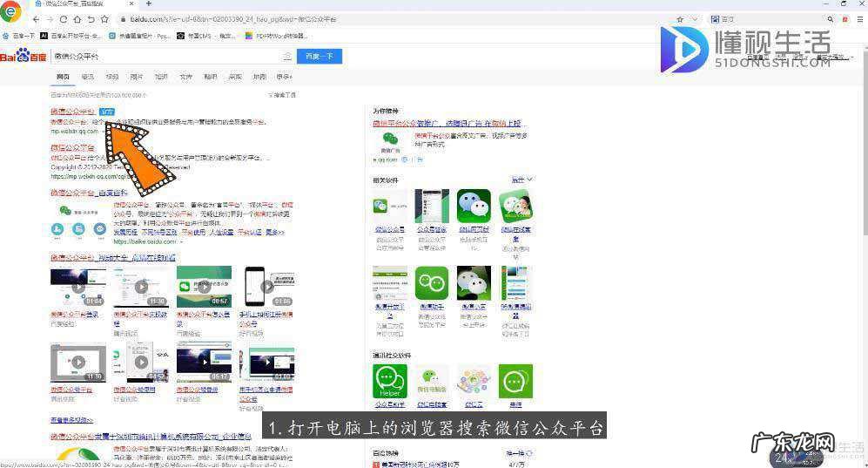Open the first 微信公众平台 official result link
The image size is (868, 468).
pyautogui.click(x=73, y=112)
